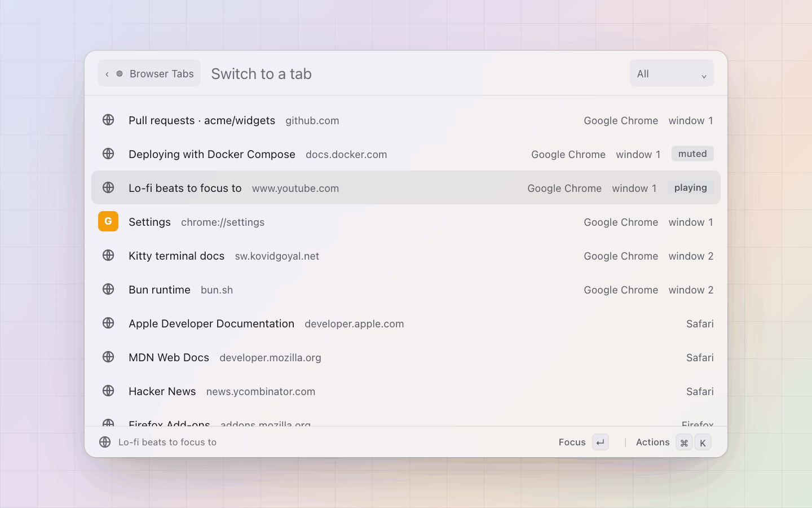Image resolution: width=812 pixels, height=508 pixels.
Task: Click the Return key icon next to Focus
Action: [x=601, y=443]
